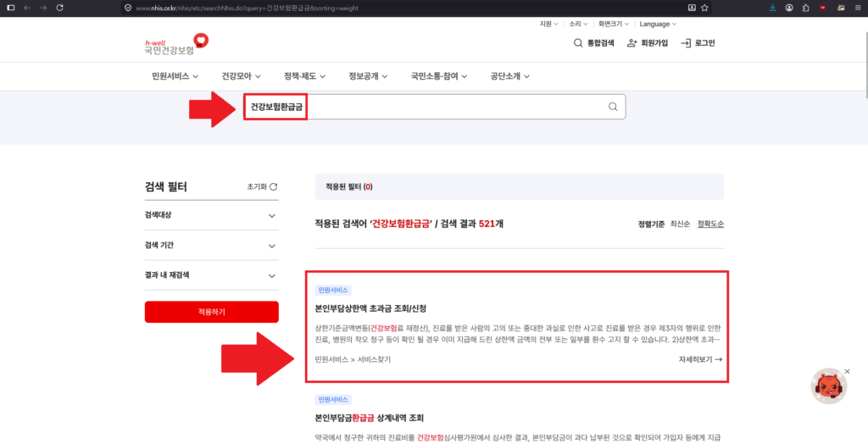This screenshot has height=444, width=868.
Task: Go back with the browser back arrow
Action: click(x=27, y=8)
